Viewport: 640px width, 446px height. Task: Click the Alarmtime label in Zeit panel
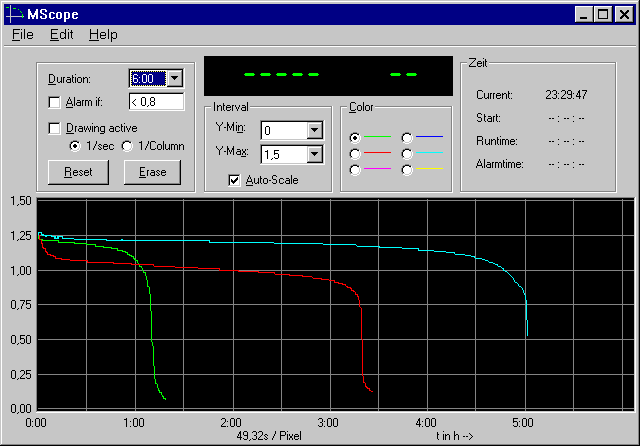tap(500, 164)
